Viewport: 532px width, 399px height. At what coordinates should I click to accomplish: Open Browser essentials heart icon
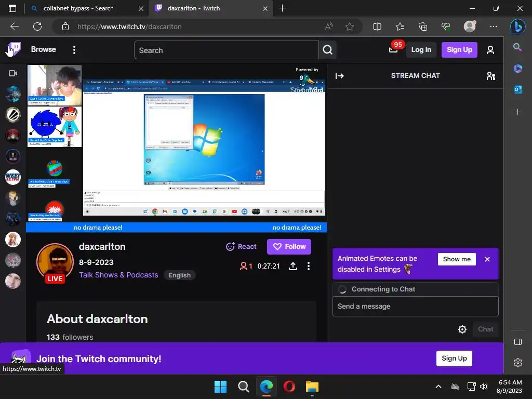click(x=446, y=26)
